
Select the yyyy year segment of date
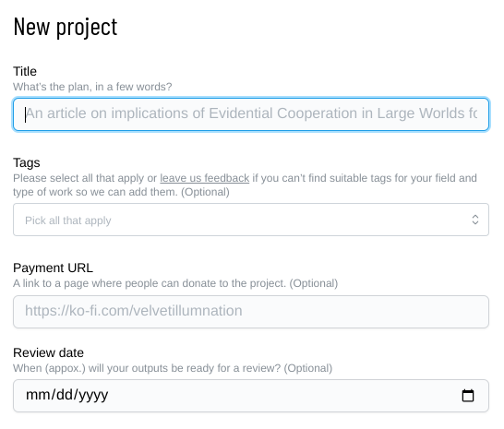pos(93,396)
